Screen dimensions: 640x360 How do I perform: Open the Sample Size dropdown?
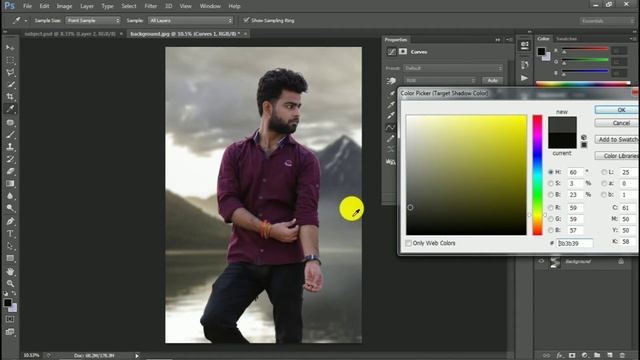[93, 20]
